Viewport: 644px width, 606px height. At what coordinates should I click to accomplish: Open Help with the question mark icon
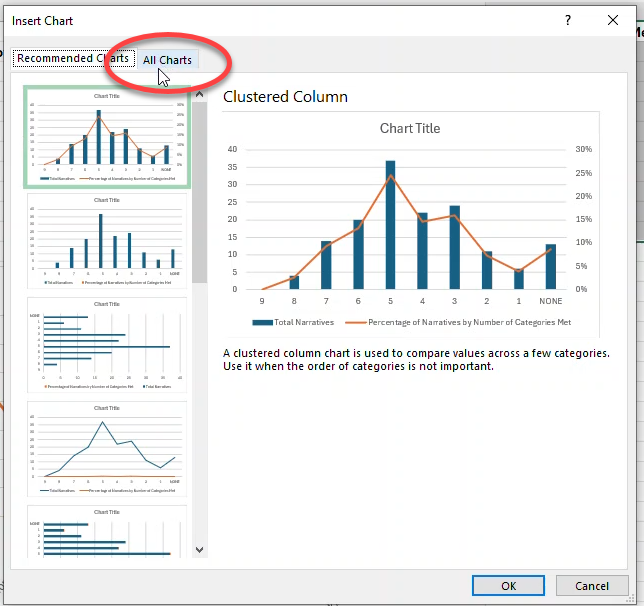[568, 20]
